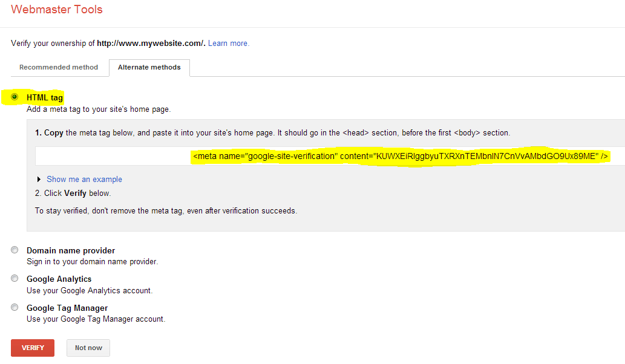Click 'Use your Google Analytics account' text
The width and height of the screenshot is (625, 364).
[x=90, y=291]
